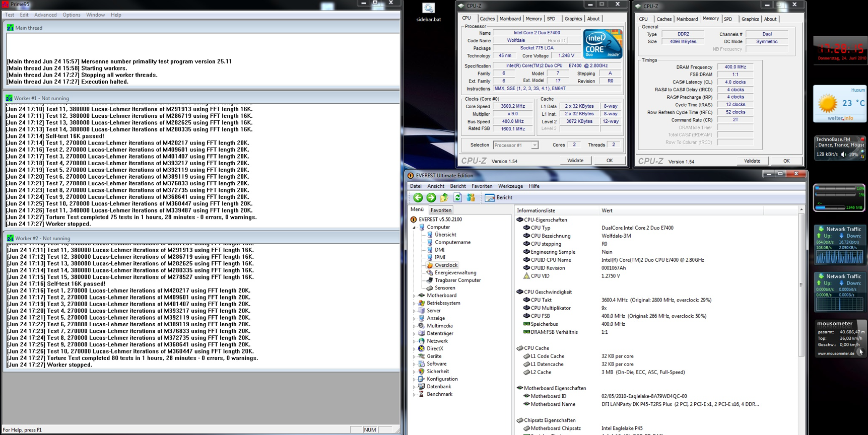The width and height of the screenshot is (868, 435).
Task: Expand the Betriebssystem tree node
Action: pos(414,304)
